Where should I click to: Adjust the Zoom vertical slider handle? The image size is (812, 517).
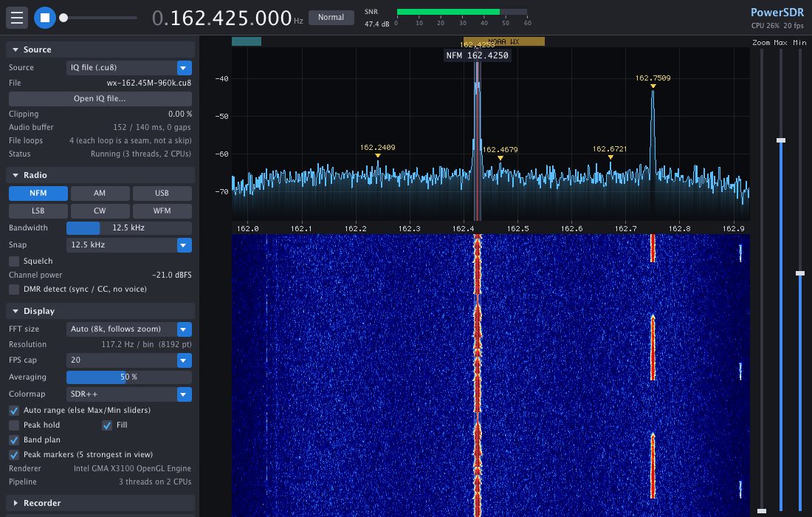click(x=762, y=511)
